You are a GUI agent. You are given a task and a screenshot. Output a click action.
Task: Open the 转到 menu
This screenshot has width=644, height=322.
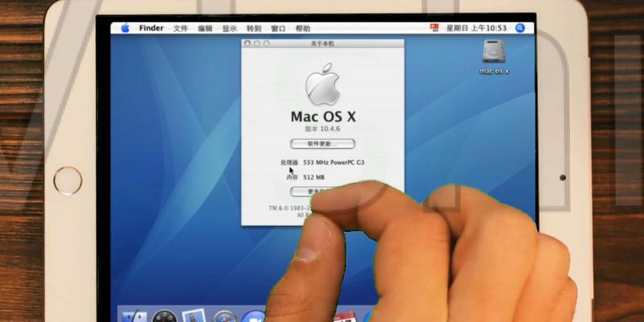click(254, 28)
